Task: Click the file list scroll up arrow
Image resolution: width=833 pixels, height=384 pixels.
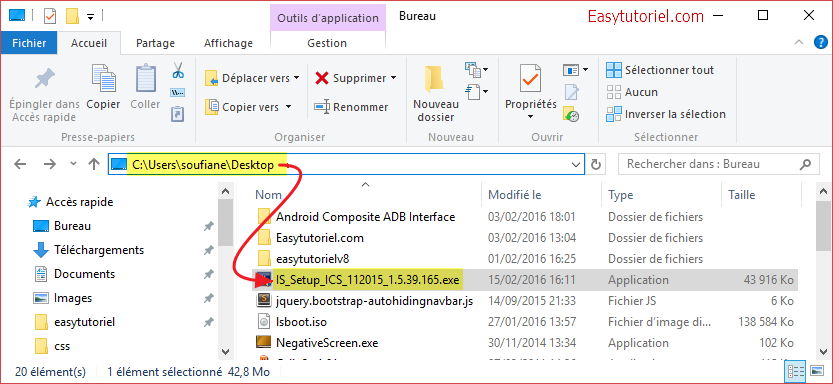Action: tap(824, 191)
